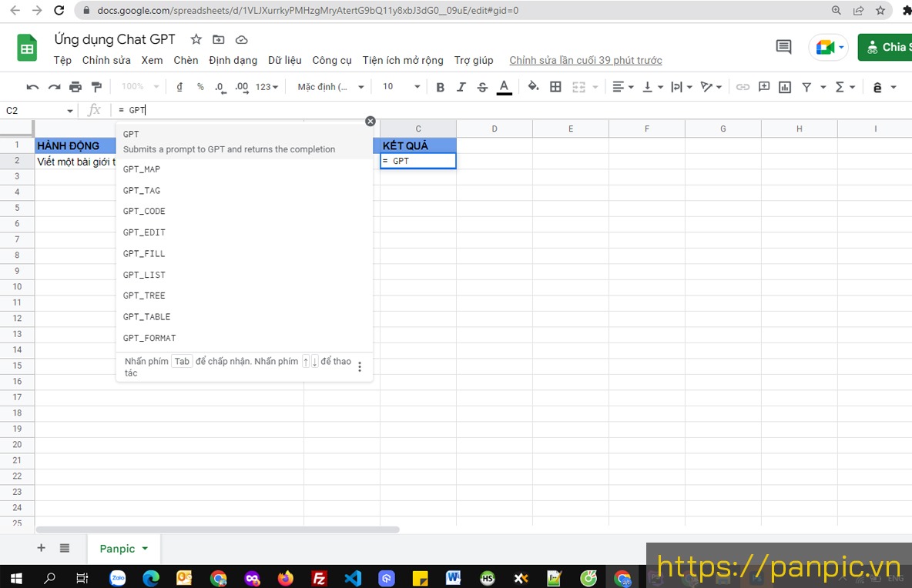The image size is (912, 588).
Task: Click the Merge cells icon
Action: (578, 87)
